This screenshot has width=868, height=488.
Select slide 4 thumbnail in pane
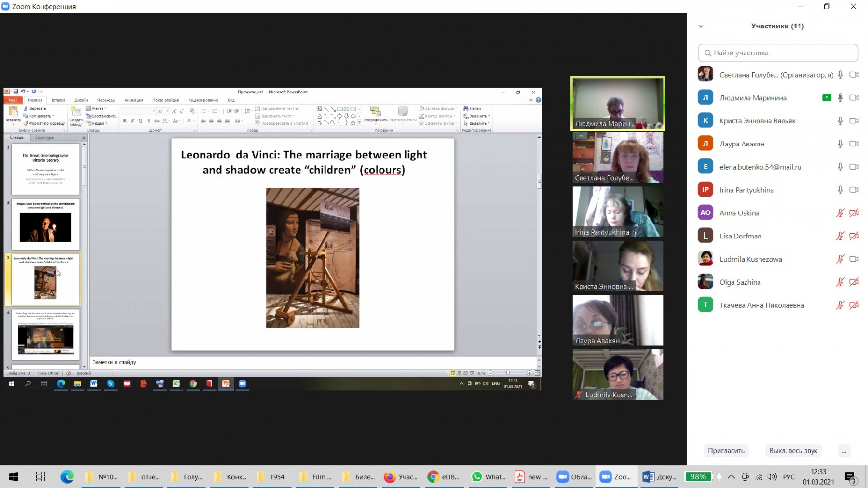[45, 335]
